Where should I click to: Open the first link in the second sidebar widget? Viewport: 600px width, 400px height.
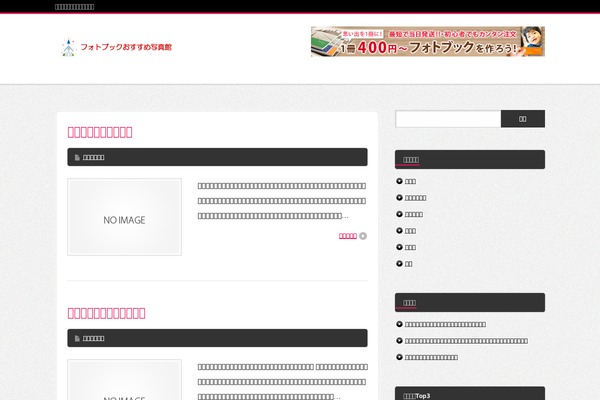coord(445,324)
